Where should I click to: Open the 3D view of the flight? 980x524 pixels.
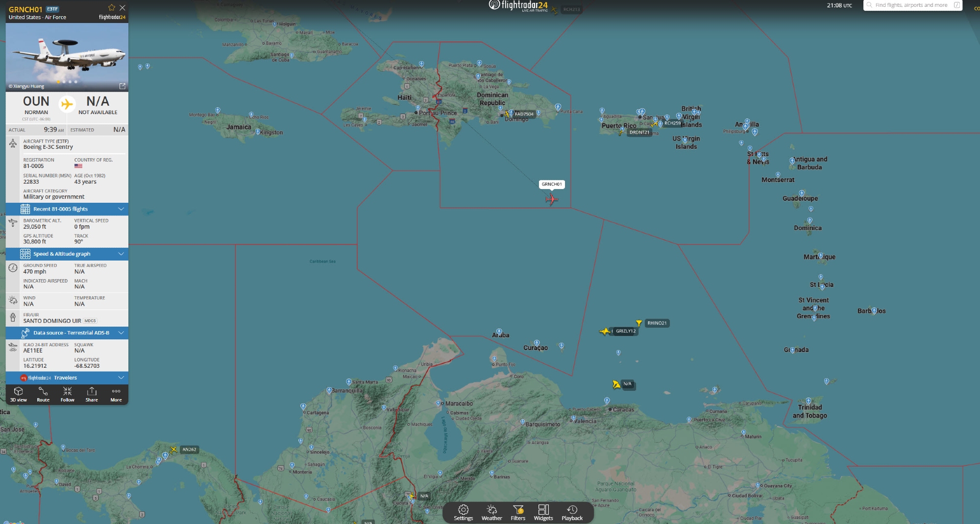click(19, 394)
